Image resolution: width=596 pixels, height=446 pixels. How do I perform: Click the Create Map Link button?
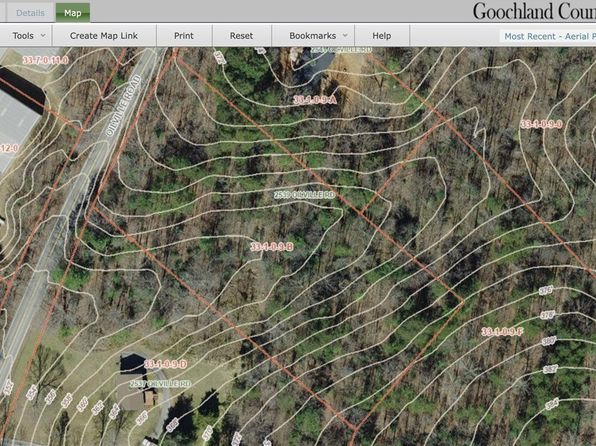[104, 36]
